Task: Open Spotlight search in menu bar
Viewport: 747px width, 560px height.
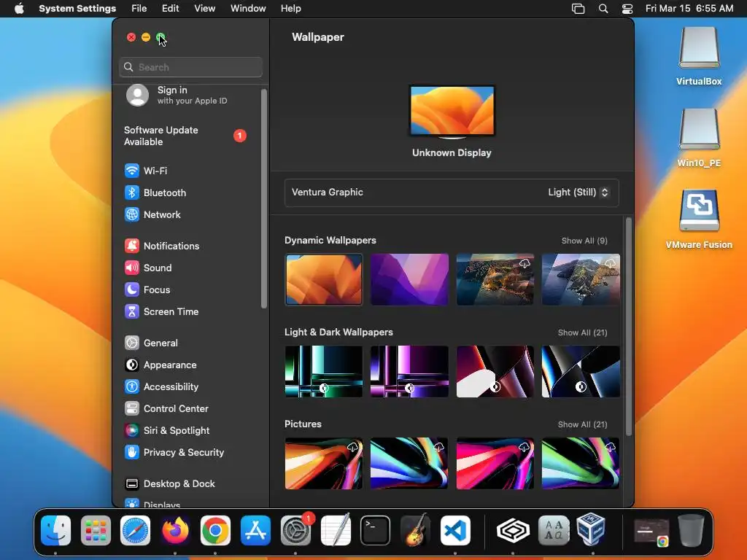Action: 603,9
